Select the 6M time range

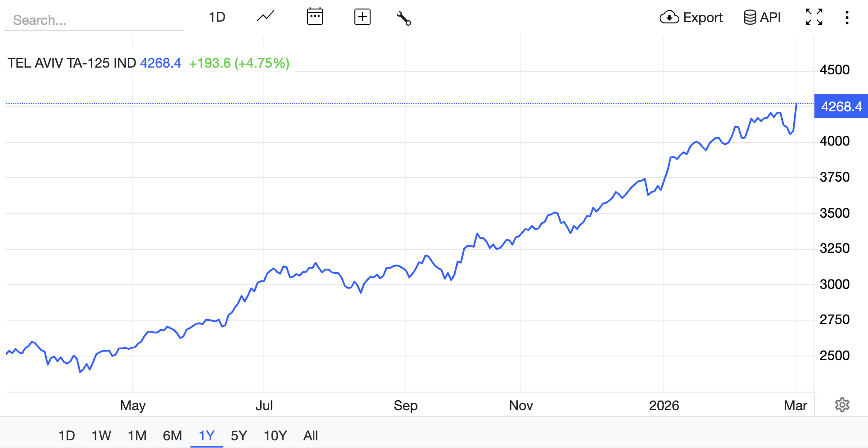tap(172, 435)
